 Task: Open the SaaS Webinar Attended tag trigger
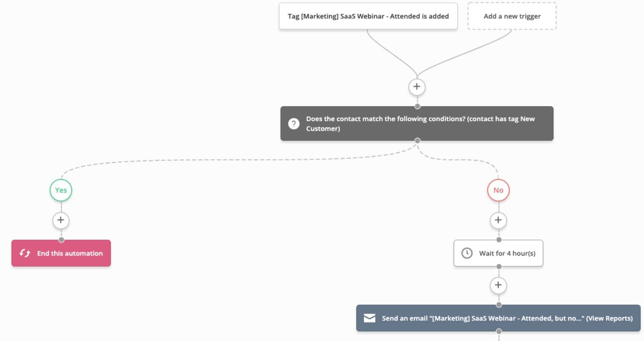click(368, 16)
